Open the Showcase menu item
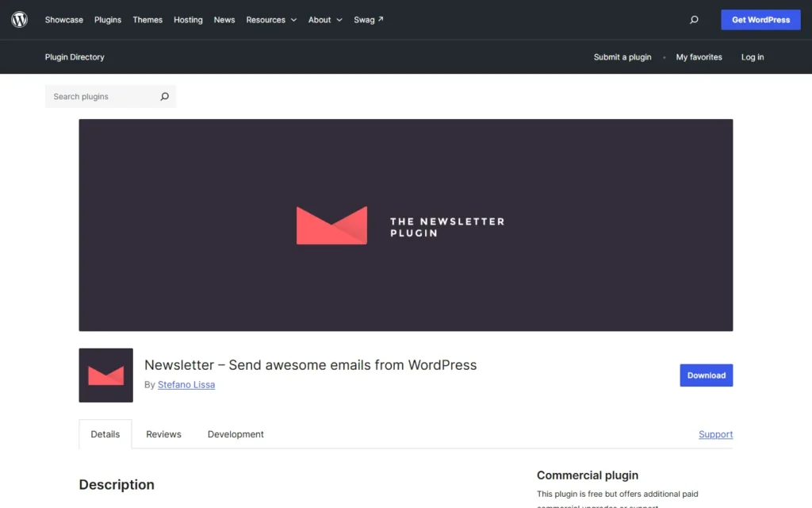The width and height of the screenshot is (812, 508). pyautogui.click(x=63, y=20)
